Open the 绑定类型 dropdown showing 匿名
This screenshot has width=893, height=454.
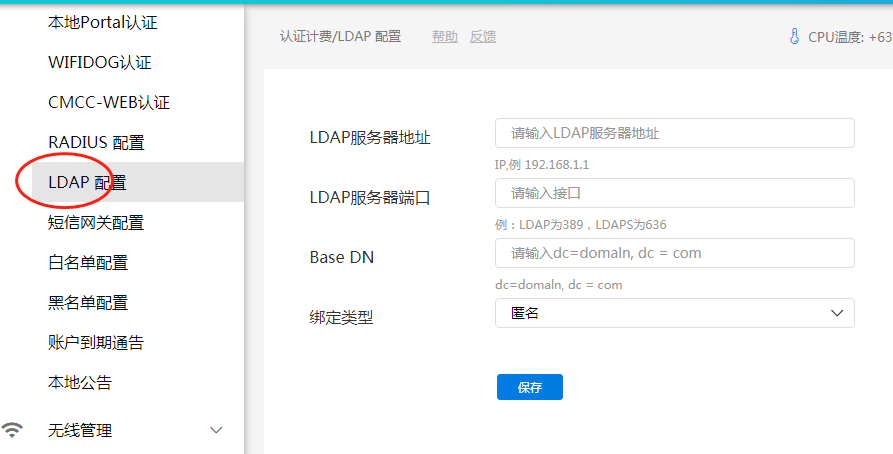(660, 313)
